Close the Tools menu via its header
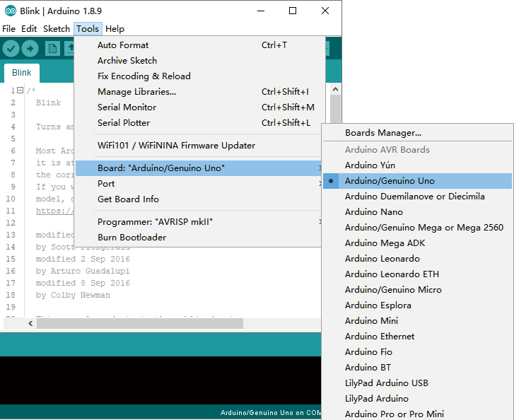The image size is (514, 420). tap(88, 29)
